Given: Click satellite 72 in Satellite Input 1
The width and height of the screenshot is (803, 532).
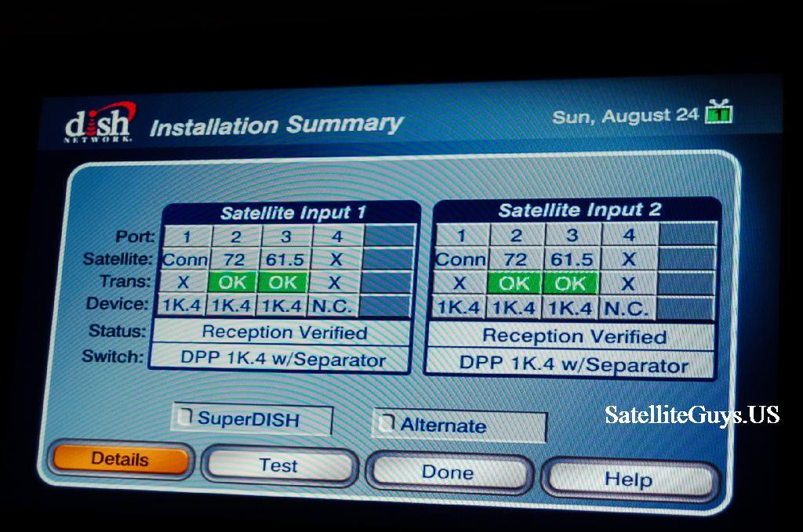Looking at the screenshot, I should 234,260.
